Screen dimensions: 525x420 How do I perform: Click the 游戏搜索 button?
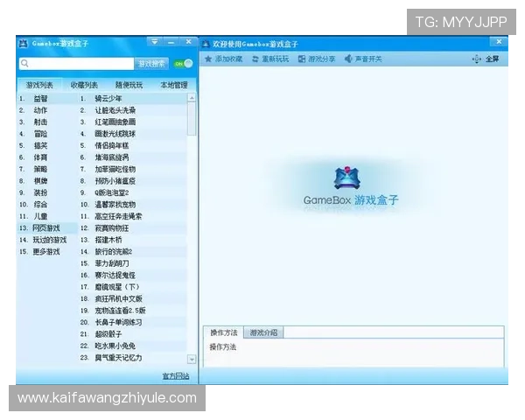point(151,63)
